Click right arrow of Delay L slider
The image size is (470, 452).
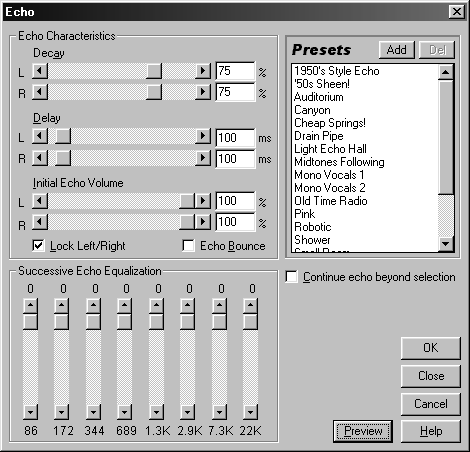pos(203,136)
